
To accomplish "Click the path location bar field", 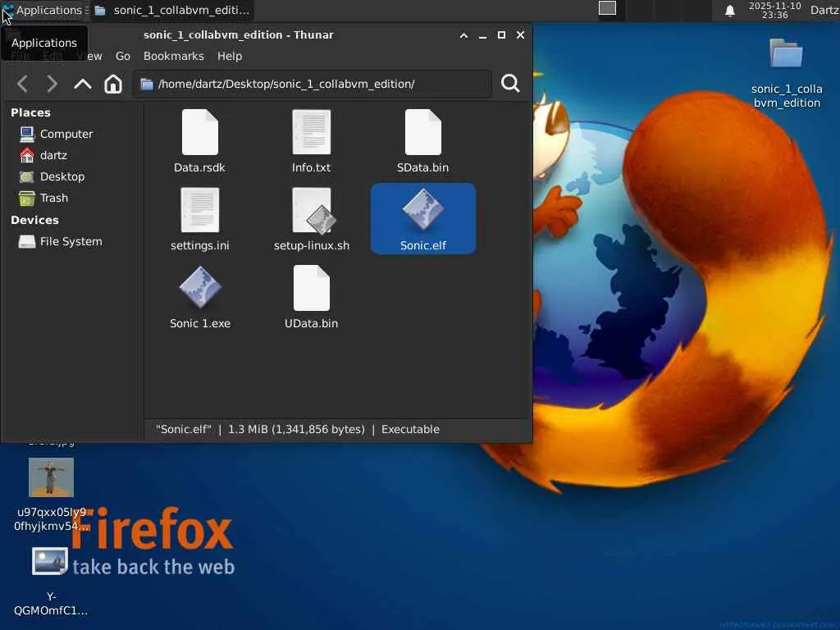I will [x=313, y=84].
